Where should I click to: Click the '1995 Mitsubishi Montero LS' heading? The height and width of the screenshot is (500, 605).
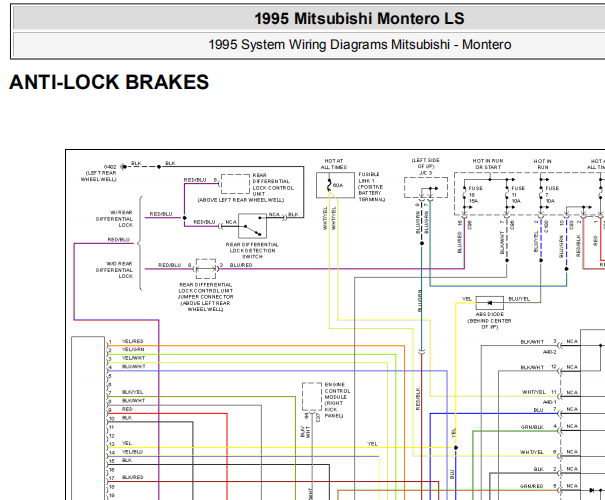click(359, 19)
